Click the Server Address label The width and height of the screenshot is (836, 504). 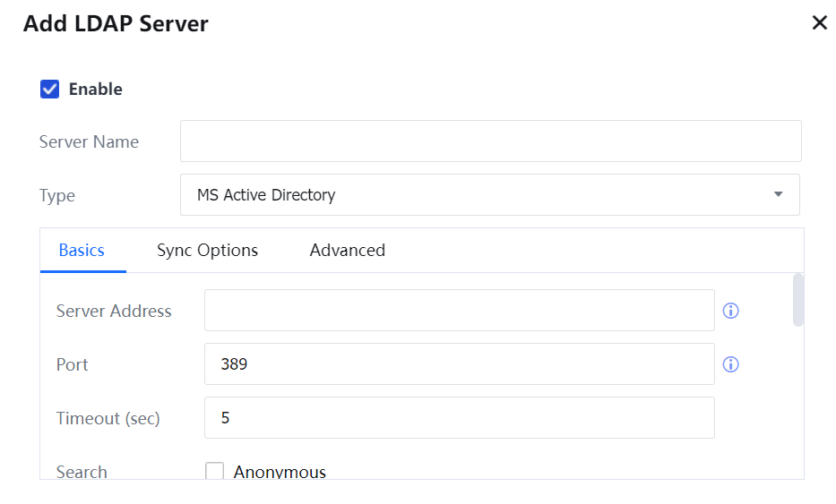click(x=114, y=311)
